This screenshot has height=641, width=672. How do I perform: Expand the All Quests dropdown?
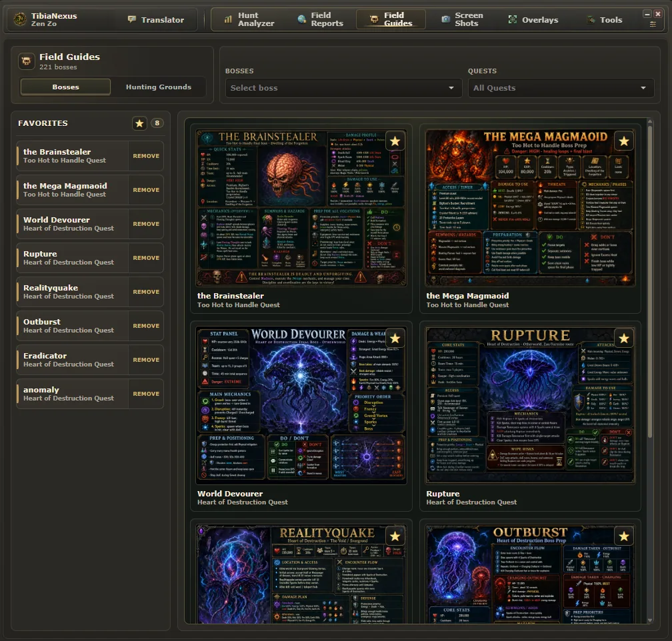pyautogui.click(x=561, y=88)
